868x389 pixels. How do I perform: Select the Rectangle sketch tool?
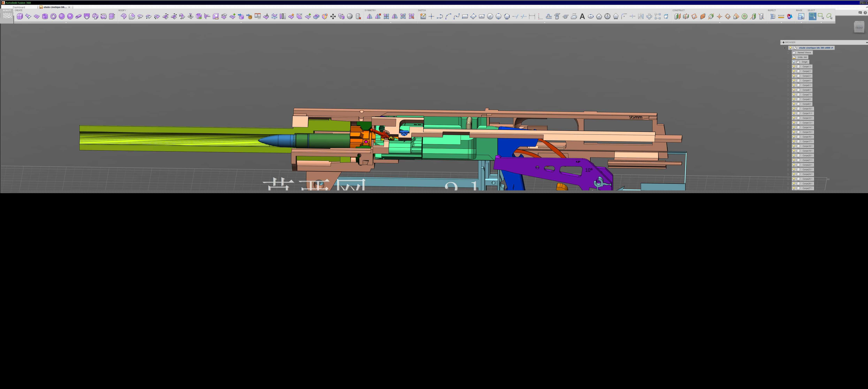click(x=465, y=16)
